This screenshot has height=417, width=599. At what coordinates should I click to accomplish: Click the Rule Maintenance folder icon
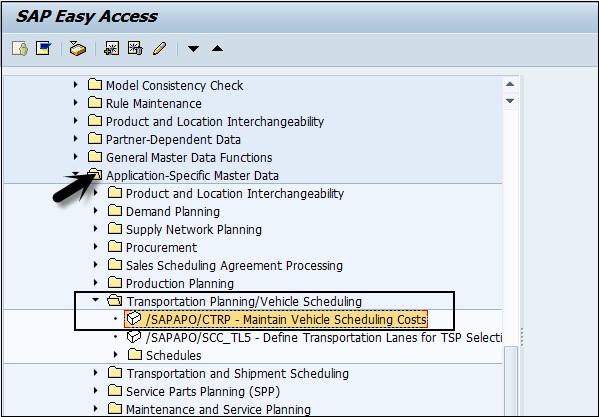pyautogui.click(x=95, y=102)
